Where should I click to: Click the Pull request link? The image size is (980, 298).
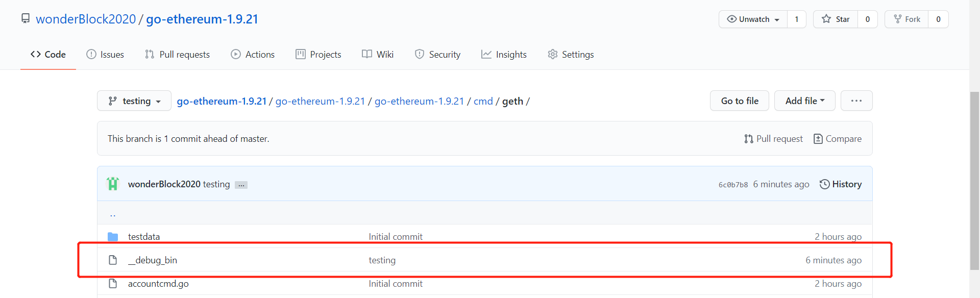click(773, 139)
